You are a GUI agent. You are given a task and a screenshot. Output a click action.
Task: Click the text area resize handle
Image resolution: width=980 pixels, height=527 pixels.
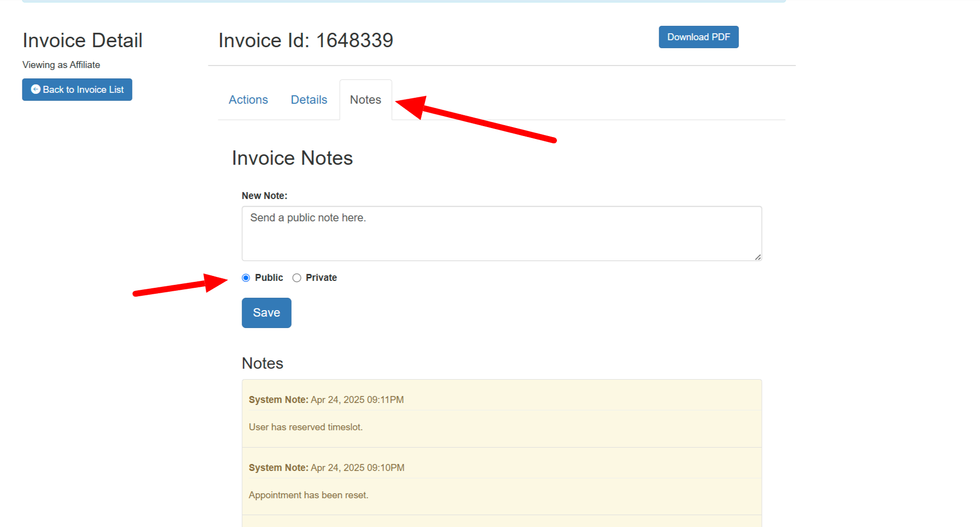(x=757, y=257)
